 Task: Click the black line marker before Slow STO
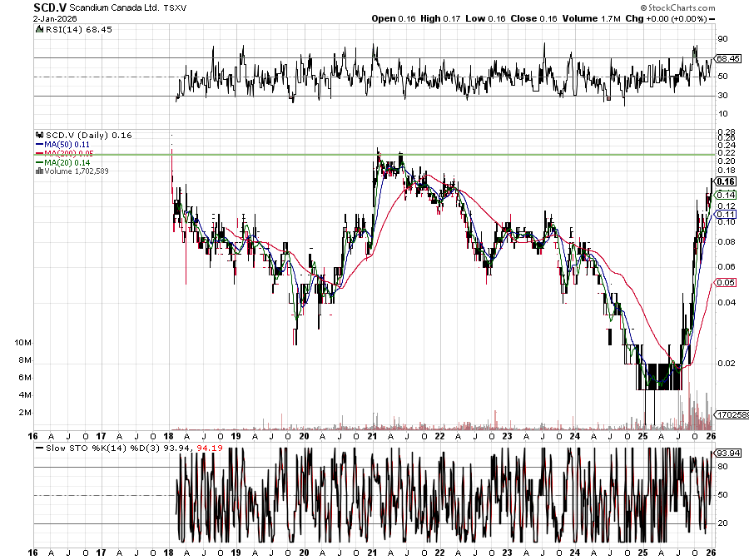39,448
